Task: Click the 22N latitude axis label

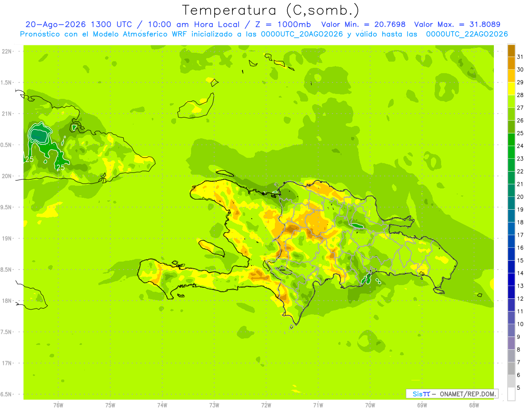Action: point(8,51)
